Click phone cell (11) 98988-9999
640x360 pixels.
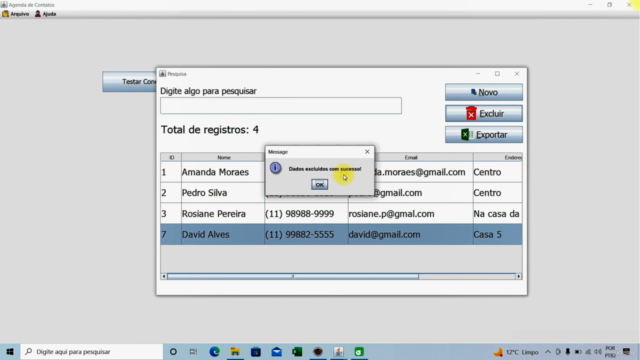[x=306, y=213]
